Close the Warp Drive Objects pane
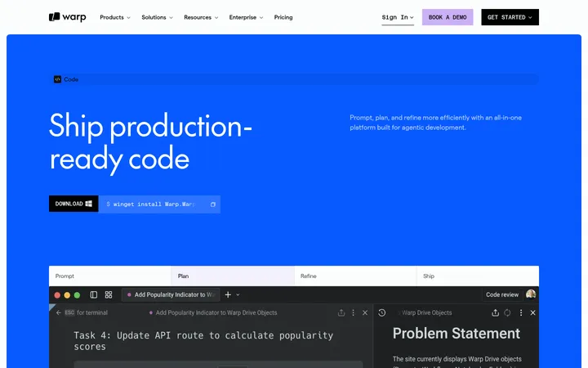Image resolution: width=588 pixels, height=368 pixels. [x=532, y=312]
